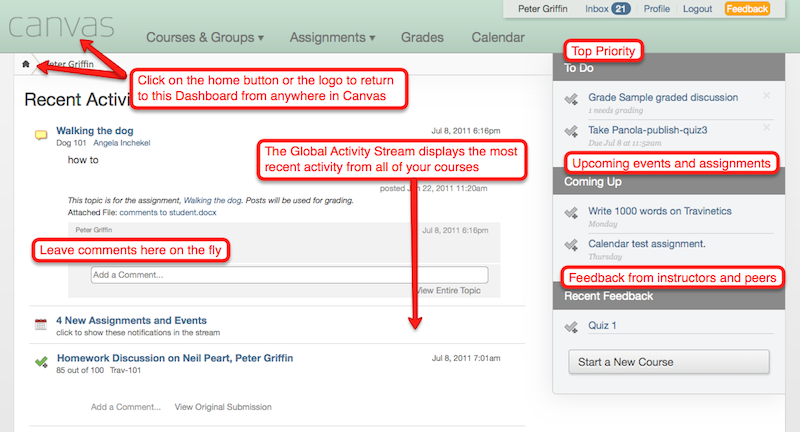Open the comments to student.docx attachment
This screenshot has width=800, height=432.
pyautogui.click(x=168, y=212)
